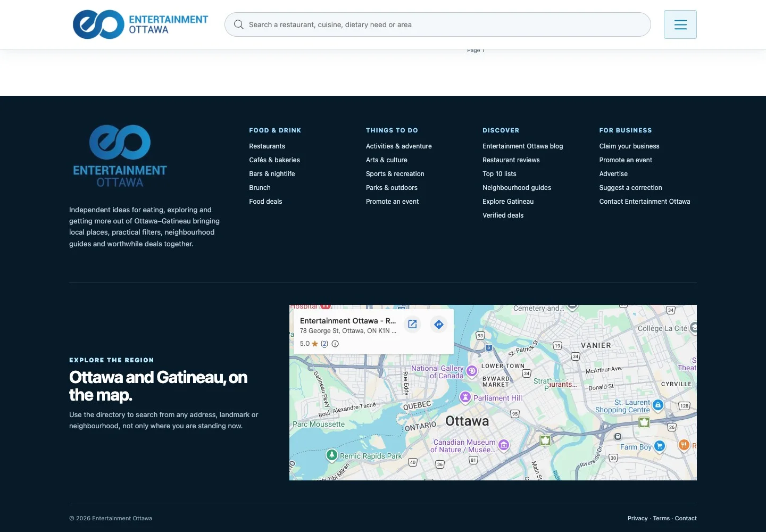Open the map in a new window
This screenshot has width=766, height=532.
pyautogui.click(x=412, y=324)
